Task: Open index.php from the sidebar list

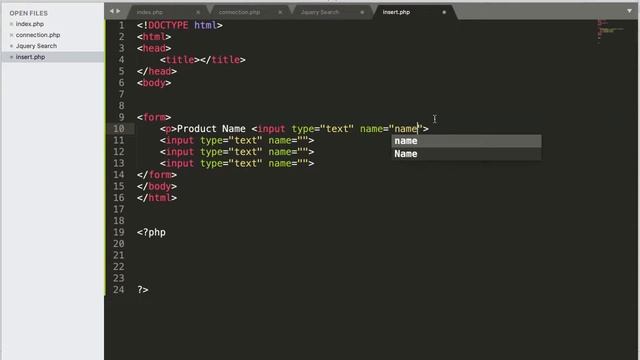Action: tap(30, 24)
